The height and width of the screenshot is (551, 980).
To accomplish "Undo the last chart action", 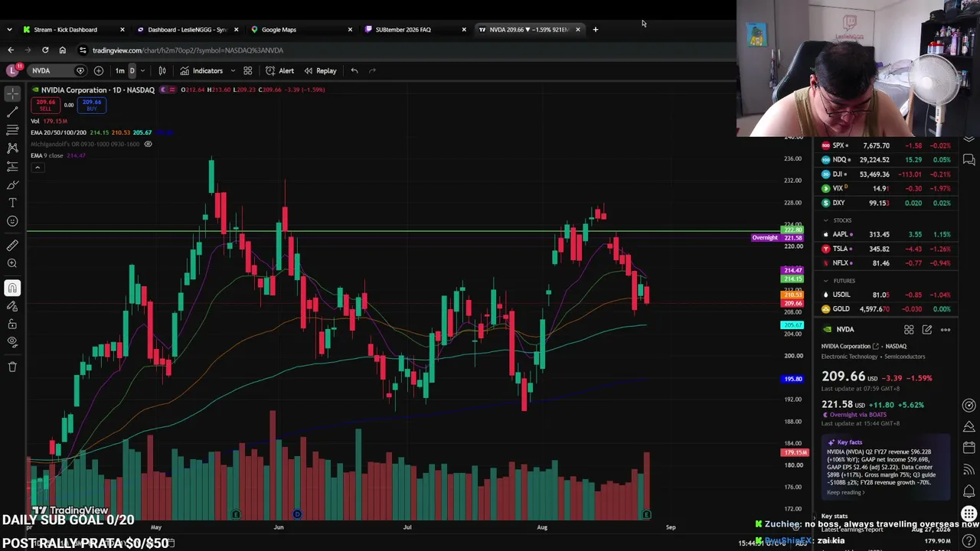I will [354, 70].
